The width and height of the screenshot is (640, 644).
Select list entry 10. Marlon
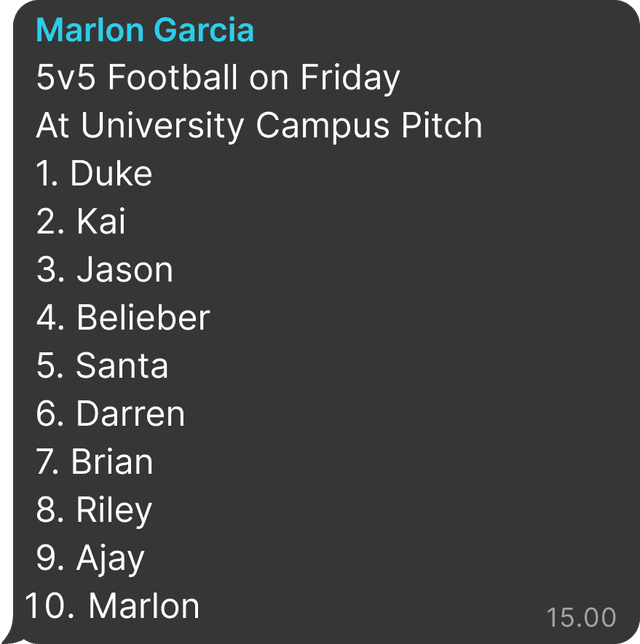coord(112,606)
